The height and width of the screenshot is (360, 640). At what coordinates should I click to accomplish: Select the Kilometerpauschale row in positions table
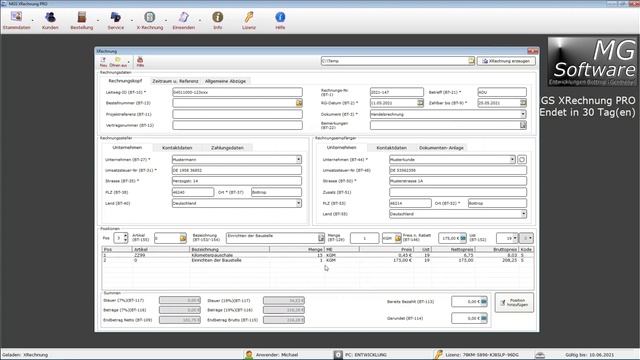point(318,255)
